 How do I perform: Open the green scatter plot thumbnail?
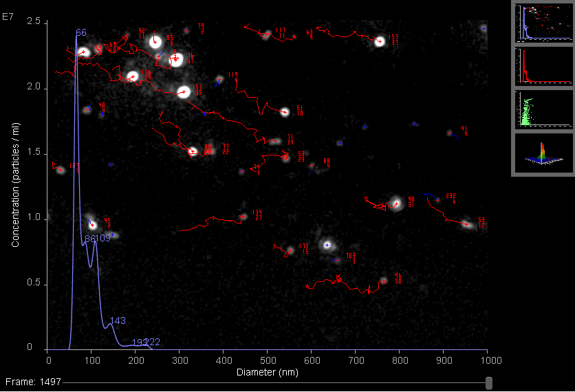(x=543, y=109)
